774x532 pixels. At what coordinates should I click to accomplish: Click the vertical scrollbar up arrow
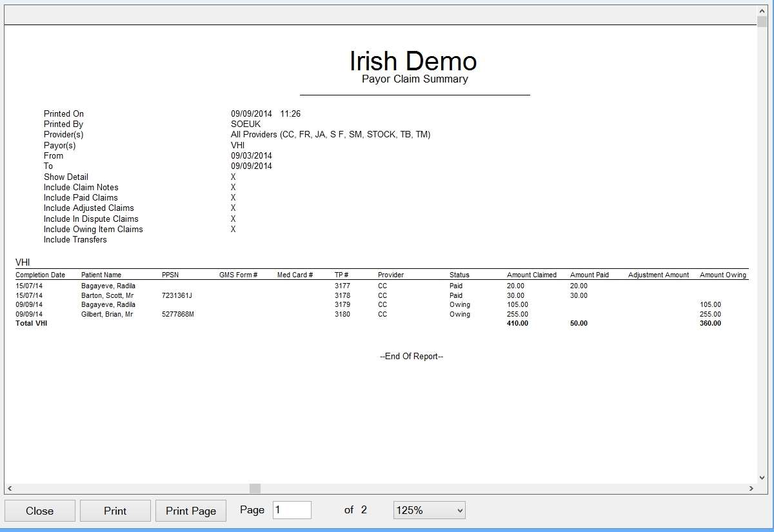(x=762, y=11)
